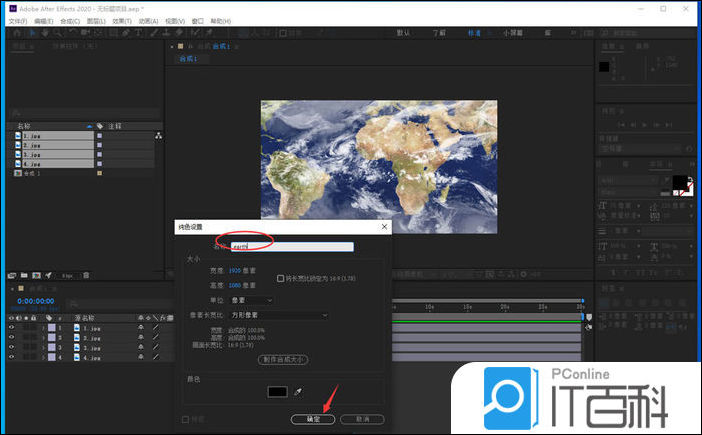Select 1.jpg file in Project panel
Image resolution: width=702 pixels, height=435 pixels.
33,136
